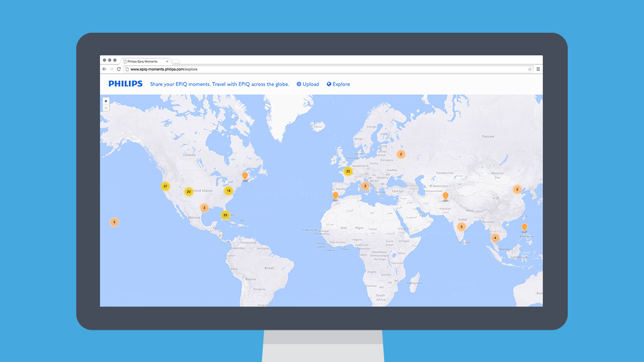
Task: Open the 3 cluster over Italy
Action: point(365,186)
